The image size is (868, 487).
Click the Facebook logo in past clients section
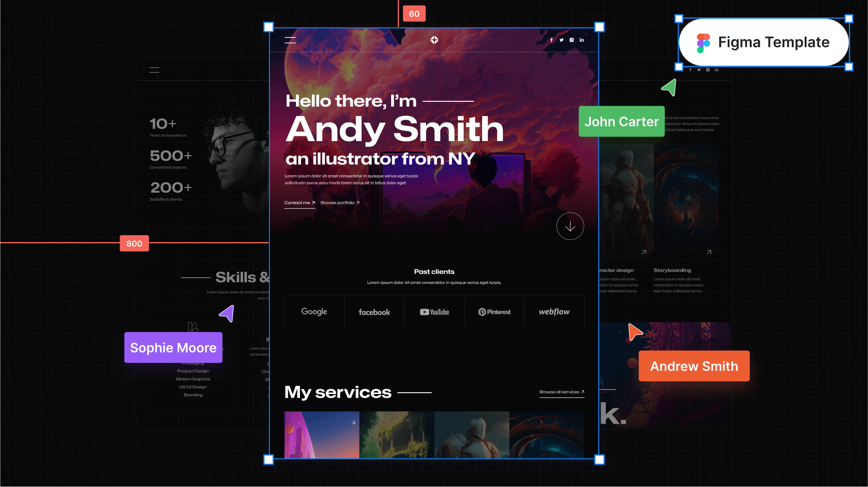374,311
